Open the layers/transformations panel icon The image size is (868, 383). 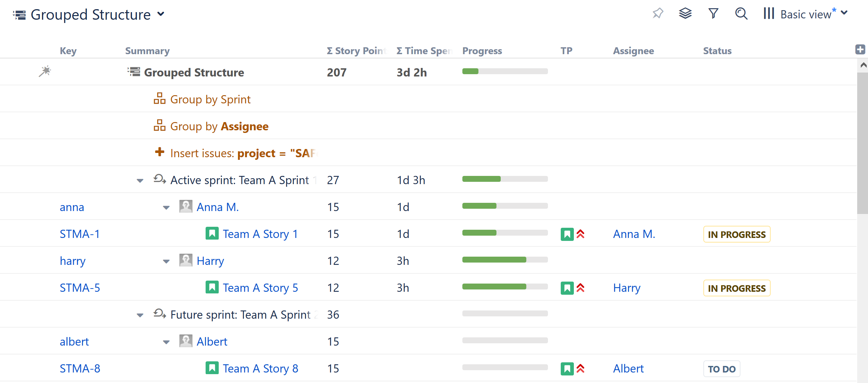(685, 14)
